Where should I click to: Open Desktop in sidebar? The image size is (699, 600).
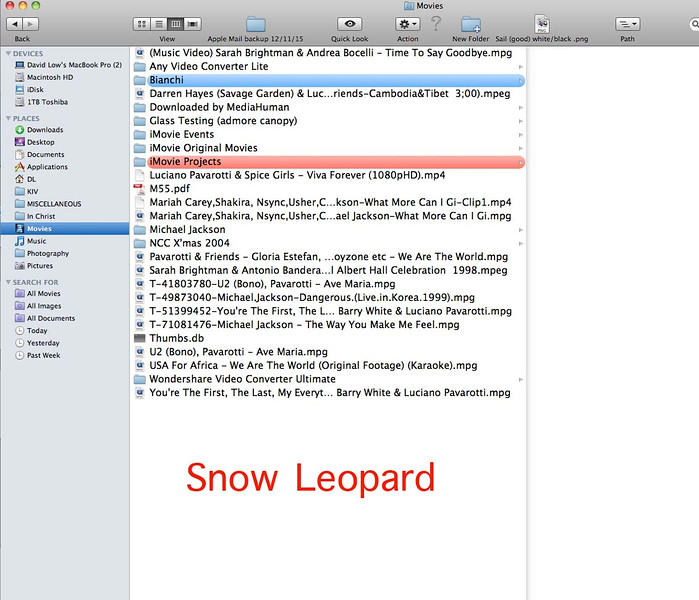[x=34, y=142]
